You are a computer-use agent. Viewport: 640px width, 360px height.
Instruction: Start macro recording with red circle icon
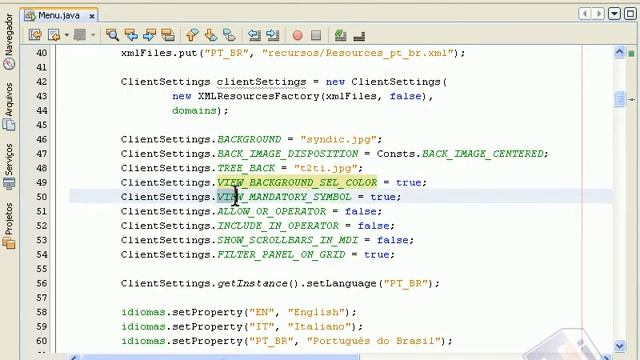298,35
